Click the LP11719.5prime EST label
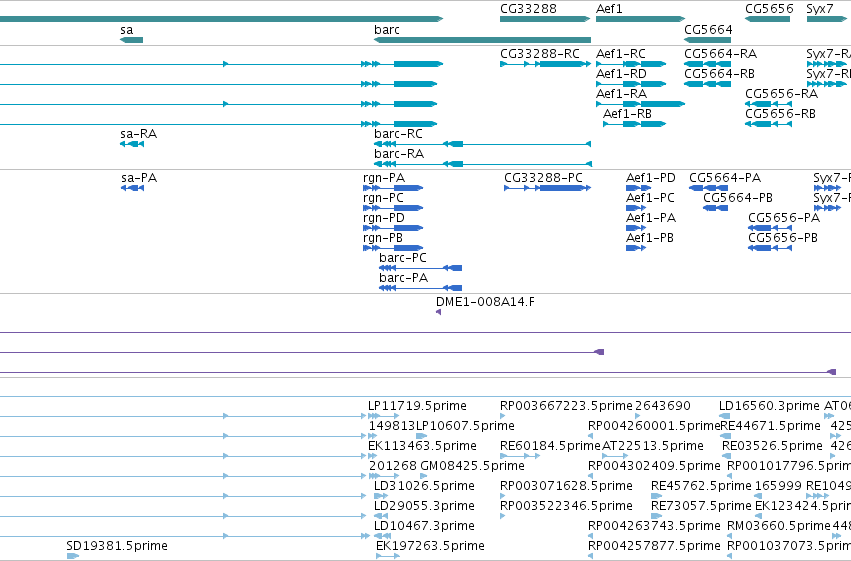 pyautogui.click(x=417, y=406)
